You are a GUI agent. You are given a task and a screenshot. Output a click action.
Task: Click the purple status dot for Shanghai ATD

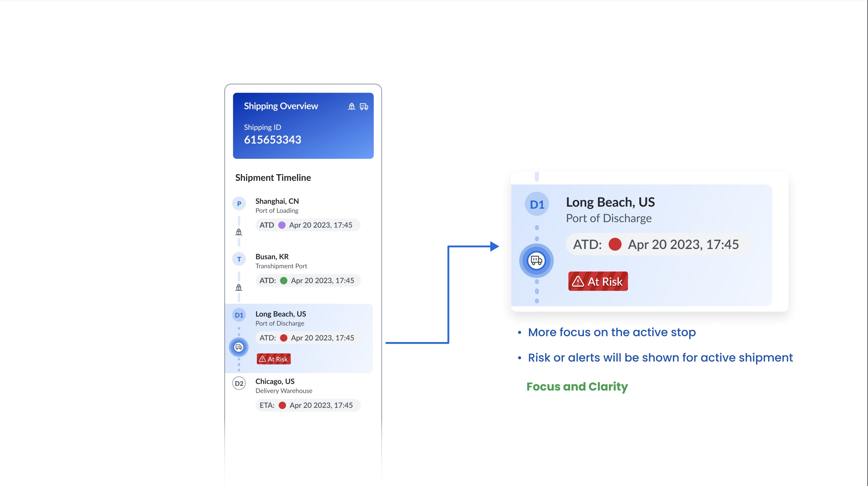282,225
